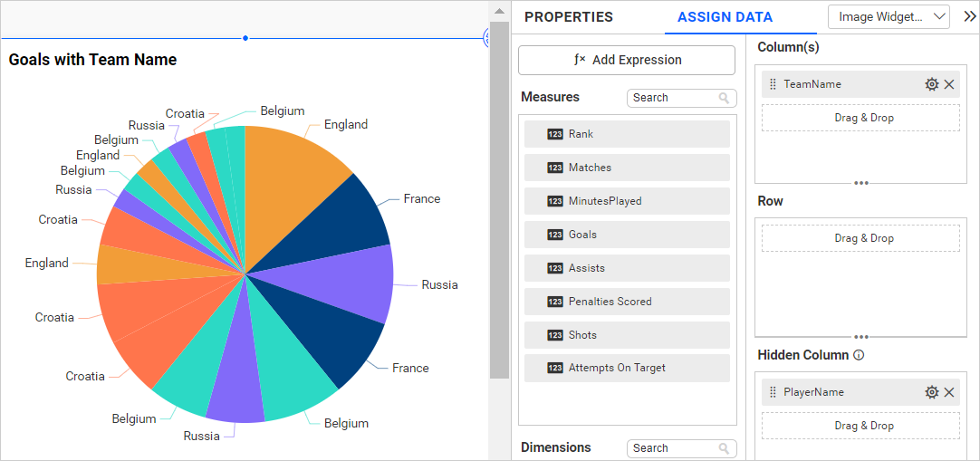Click the Measures search magnifier icon
The image size is (980, 461).
click(725, 98)
